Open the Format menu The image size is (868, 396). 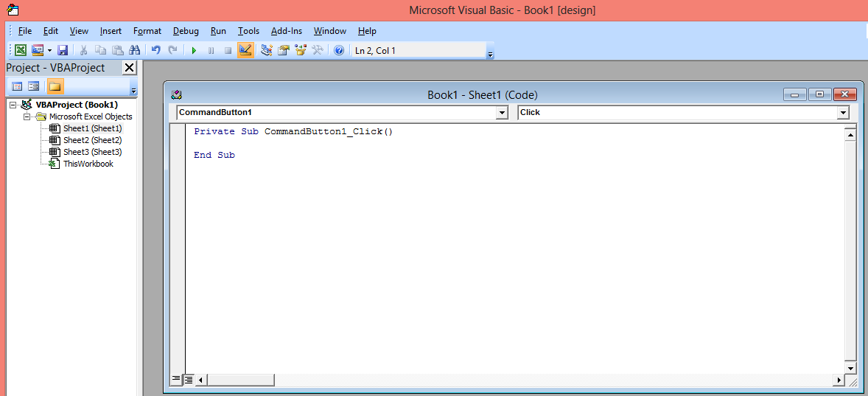click(x=147, y=31)
